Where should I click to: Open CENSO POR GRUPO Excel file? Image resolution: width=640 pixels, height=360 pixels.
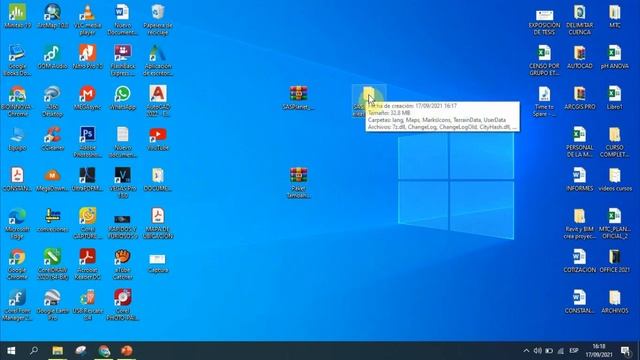(x=544, y=60)
